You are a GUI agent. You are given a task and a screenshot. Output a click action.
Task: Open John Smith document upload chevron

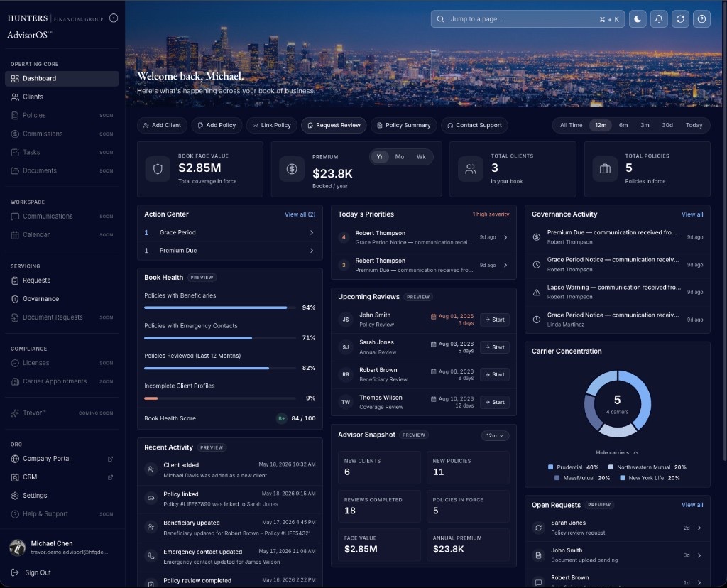click(699, 555)
